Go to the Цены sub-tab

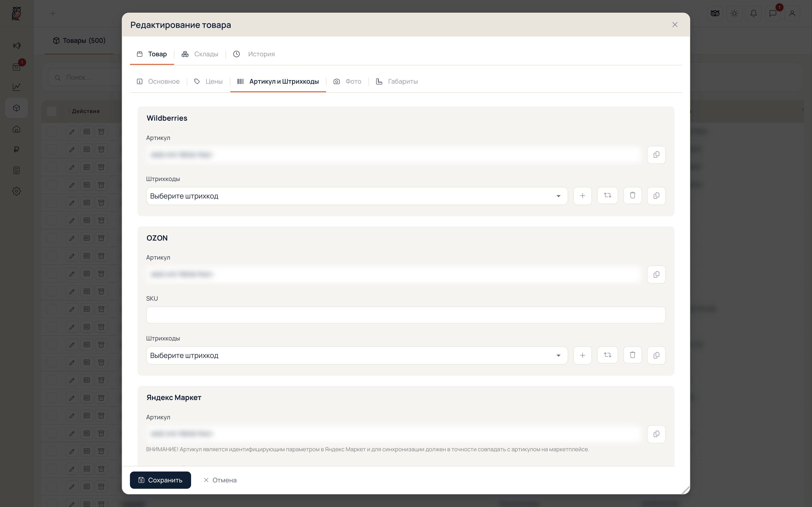(208, 81)
